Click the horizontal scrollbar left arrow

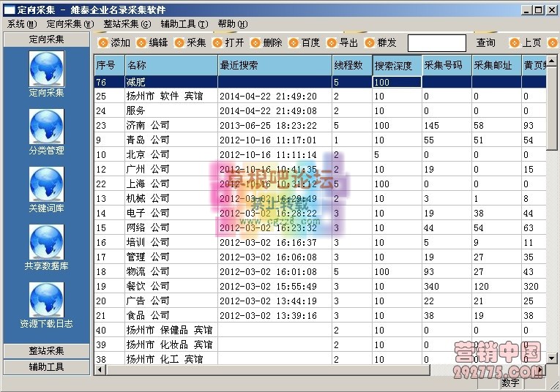click(x=100, y=370)
